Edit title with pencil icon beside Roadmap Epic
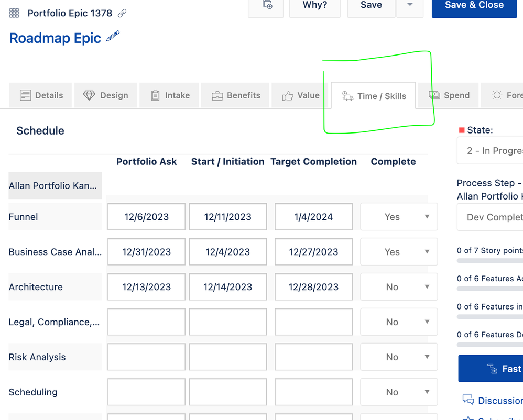Viewport: 523px width, 420px height. point(113,36)
